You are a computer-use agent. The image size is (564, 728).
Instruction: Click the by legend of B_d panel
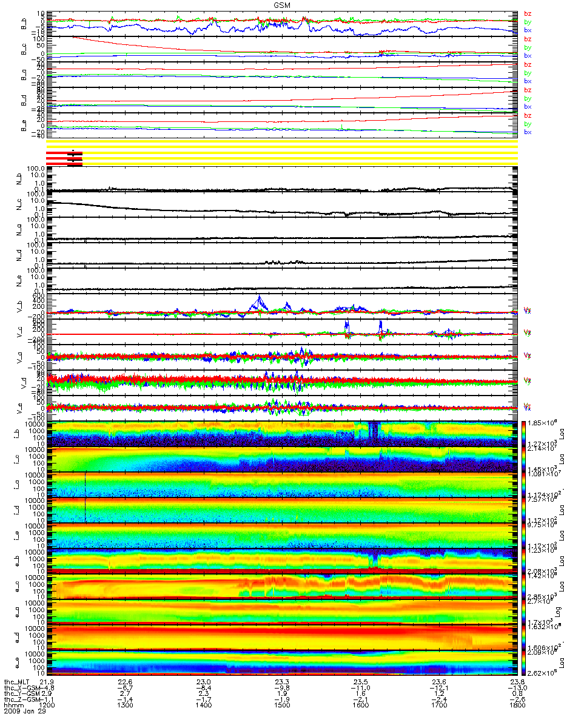[528, 98]
